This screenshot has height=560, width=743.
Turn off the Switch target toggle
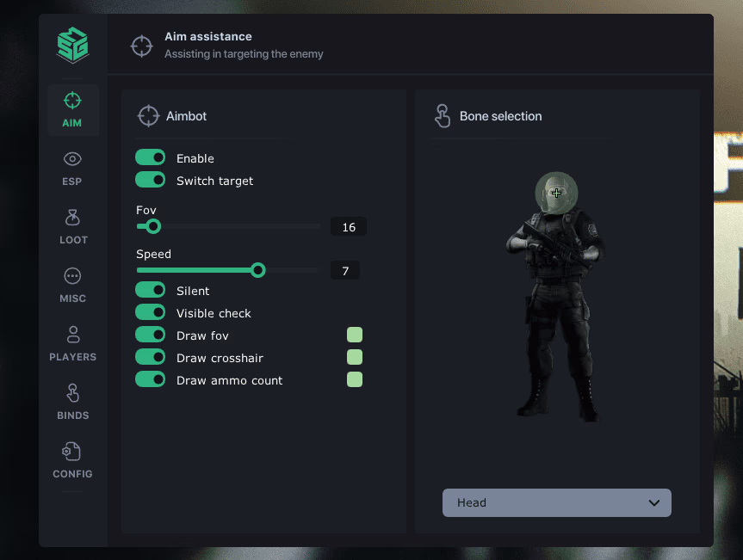(150, 180)
